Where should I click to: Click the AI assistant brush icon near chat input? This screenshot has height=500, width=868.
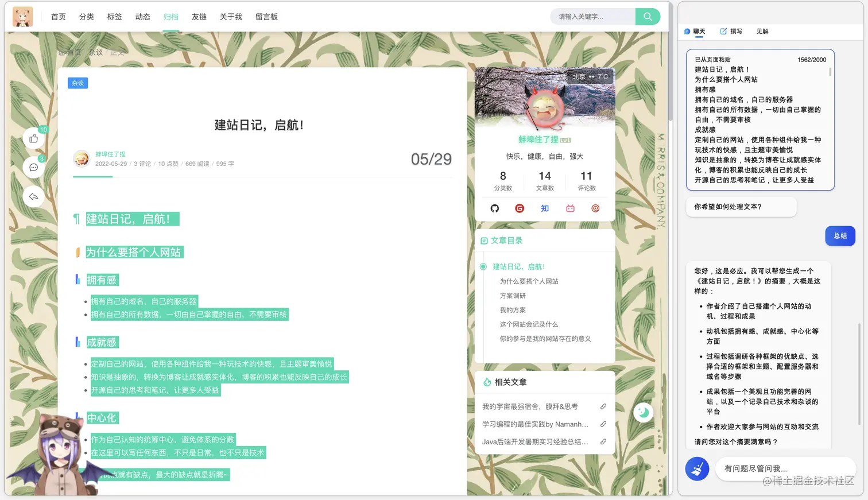coord(696,468)
